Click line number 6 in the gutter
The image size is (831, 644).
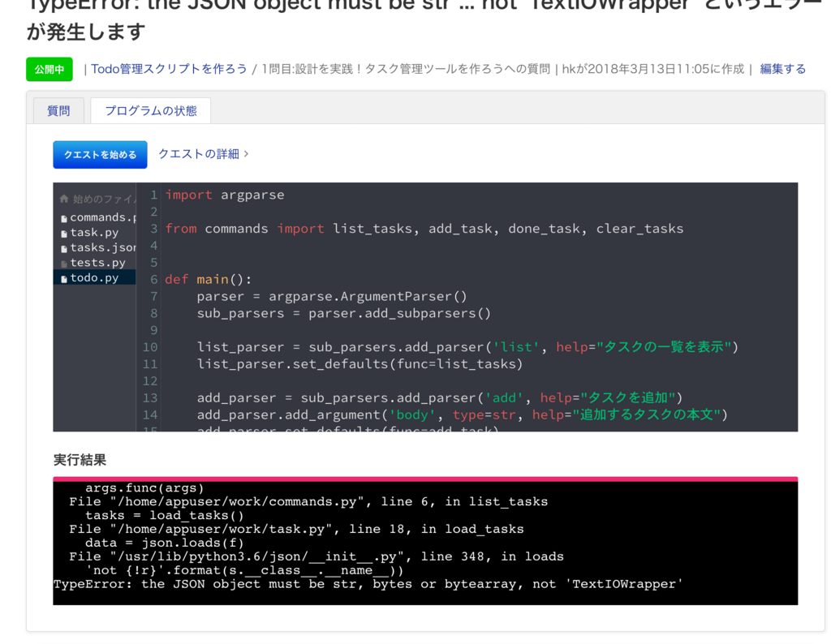pyautogui.click(x=153, y=280)
